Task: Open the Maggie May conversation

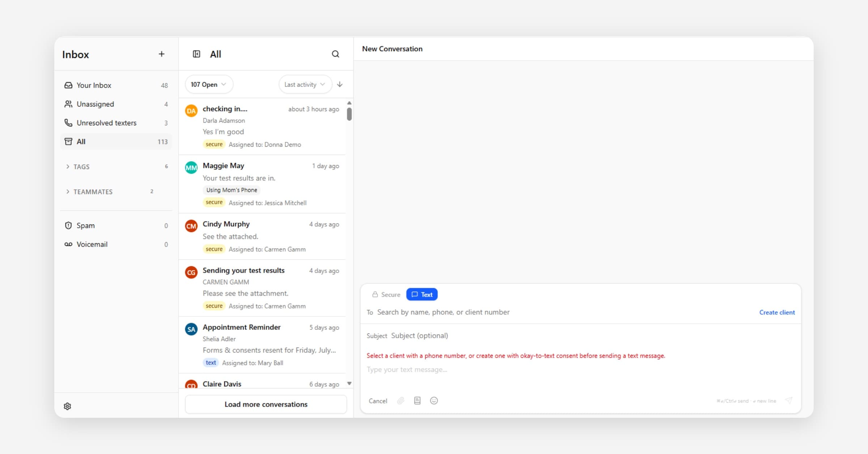Action: [x=262, y=184]
